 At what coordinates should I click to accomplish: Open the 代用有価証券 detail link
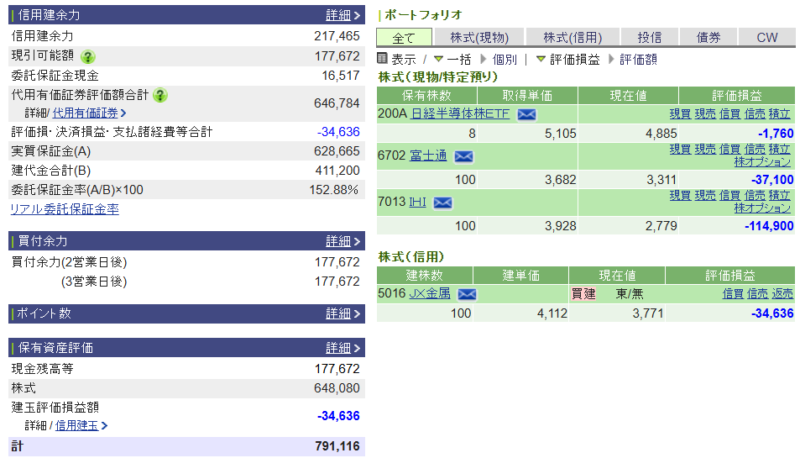(89, 113)
